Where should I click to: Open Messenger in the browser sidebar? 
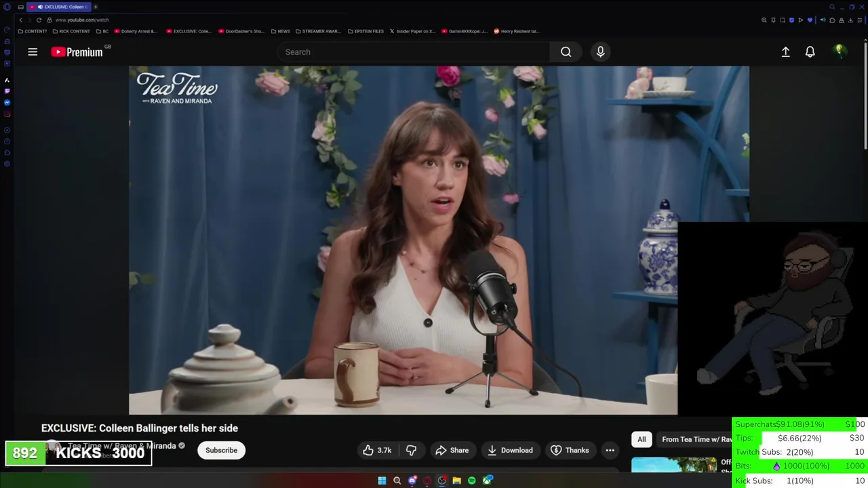[7, 102]
